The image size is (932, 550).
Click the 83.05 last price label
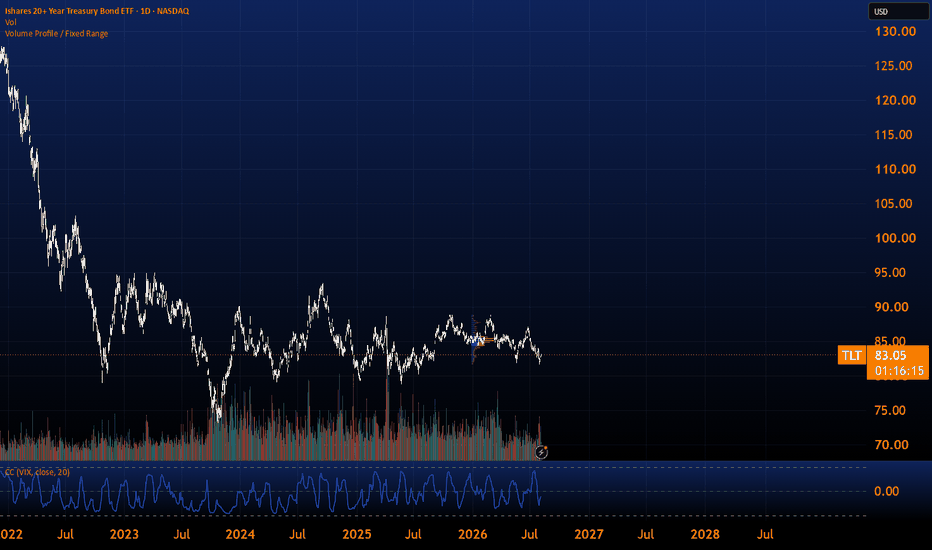click(890, 356)
